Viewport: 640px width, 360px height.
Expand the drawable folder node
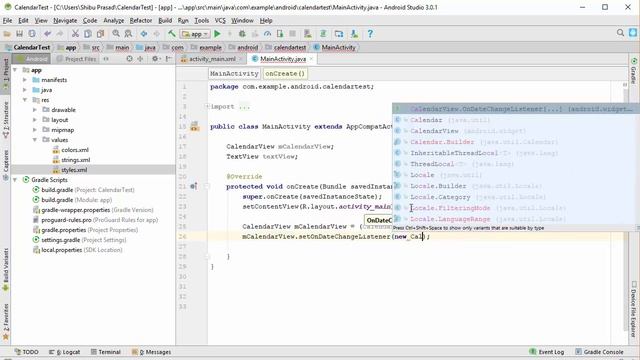click(35, 110)
